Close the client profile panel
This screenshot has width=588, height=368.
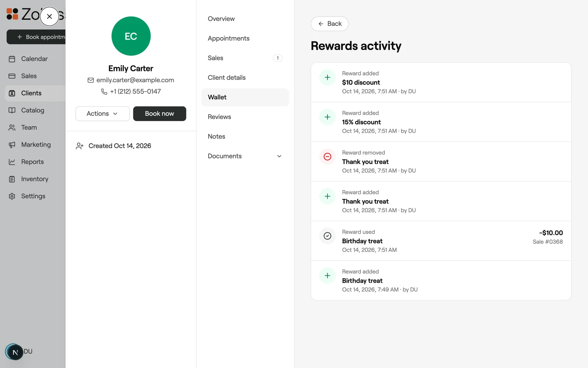coord(50,17)
